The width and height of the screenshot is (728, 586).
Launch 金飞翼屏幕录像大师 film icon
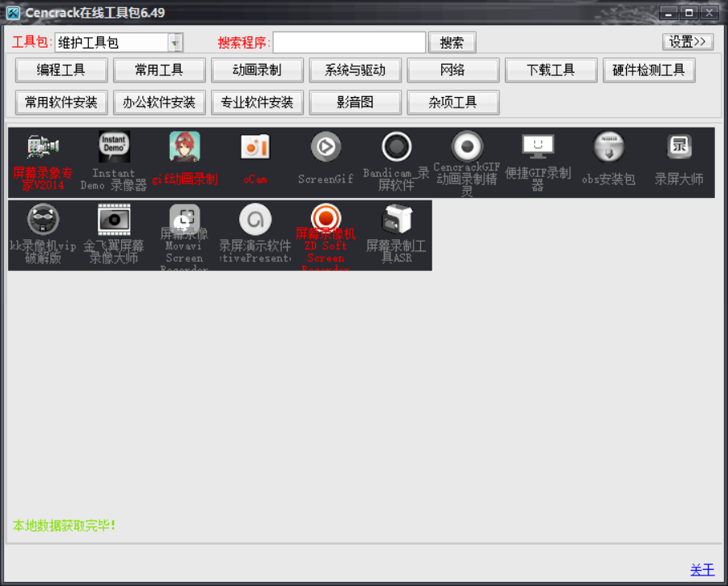(114, 219)
